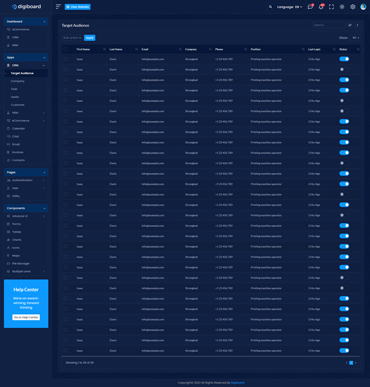The image size is (370, 387).
Task: Open the settings gear icon in header
Action: (x=353, y=7)
